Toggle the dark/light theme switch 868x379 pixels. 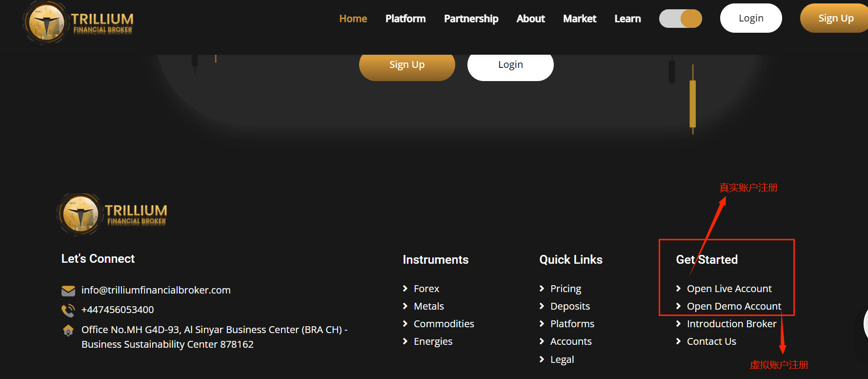tap(681, 19)
